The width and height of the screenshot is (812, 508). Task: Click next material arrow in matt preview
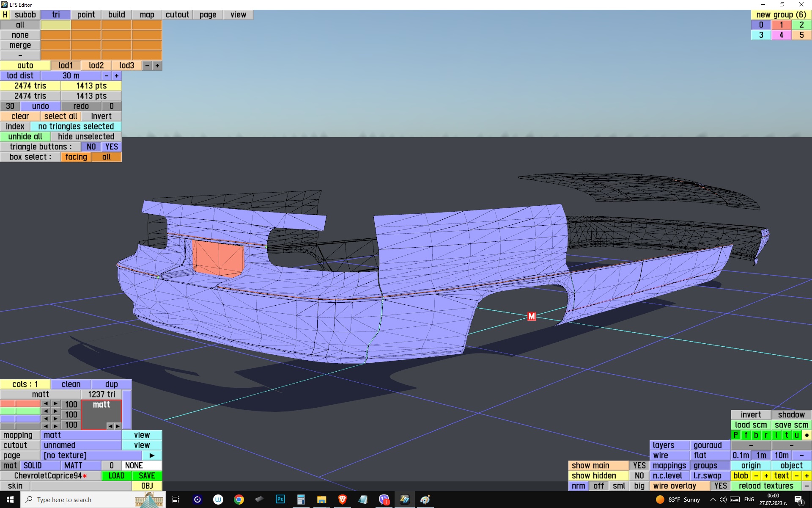pos(118,426)
